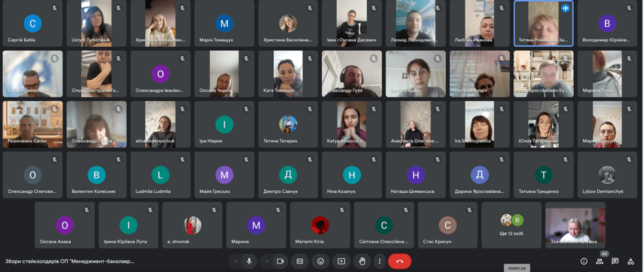Screen dimensions: 644x272
Task: Click the meeting title Збори стейкхолдерів ОП
Action: (69, 261)
